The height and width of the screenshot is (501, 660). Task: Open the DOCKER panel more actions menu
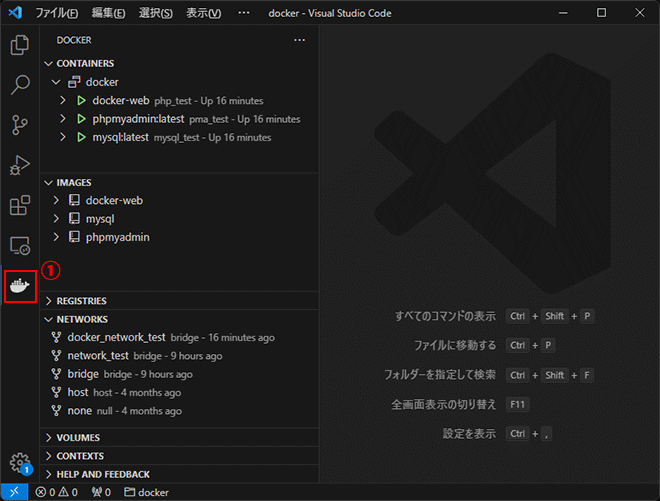(299, 40)
